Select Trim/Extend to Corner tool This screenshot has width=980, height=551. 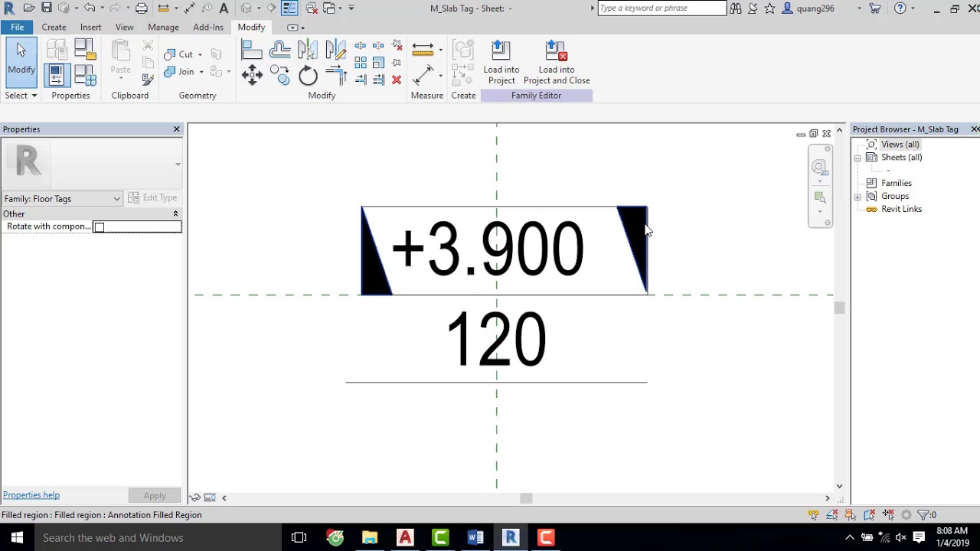pyautogui.click(x=335, y=75)
